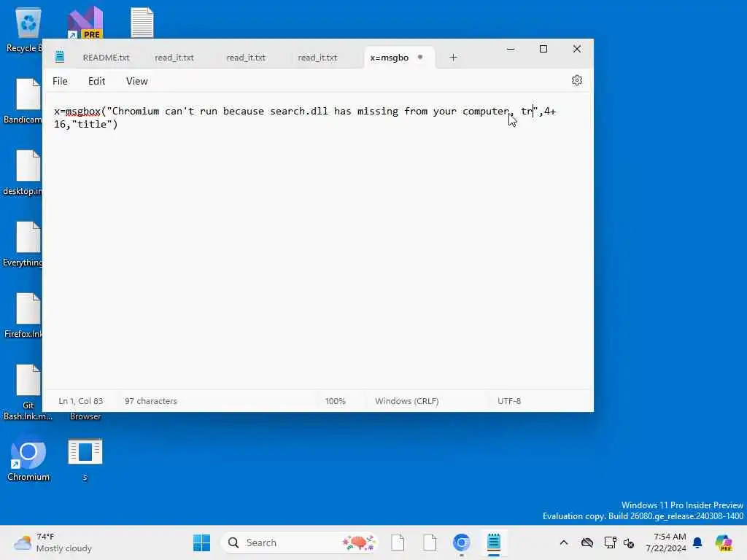747x560 pixels.
Task: Click the Notepad taskbar icon
Action: click(x=494, y=542)
